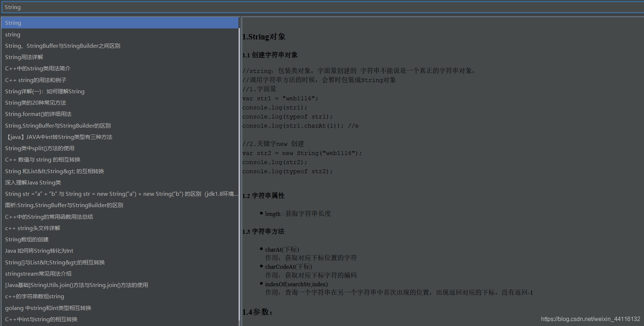Viewport: 644px width, 326px height.
Task: Click the 'charAt(下标)' bullet item
Action: pyautogui.click(x=282, y=249)
